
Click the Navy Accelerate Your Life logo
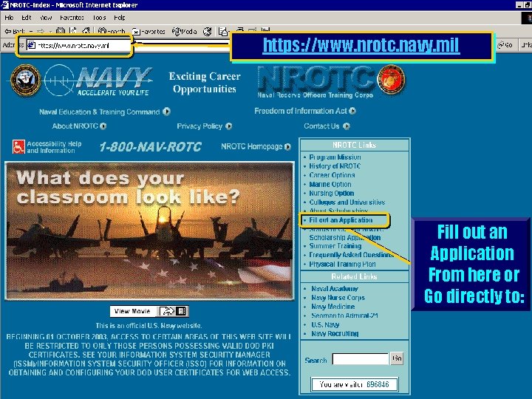98,81
